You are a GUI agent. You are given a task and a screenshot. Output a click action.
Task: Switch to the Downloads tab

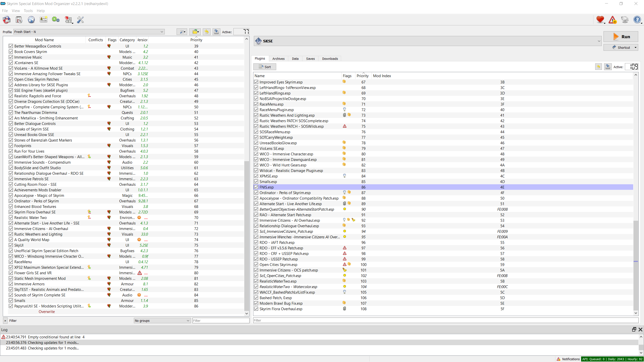tap(330, 59)
